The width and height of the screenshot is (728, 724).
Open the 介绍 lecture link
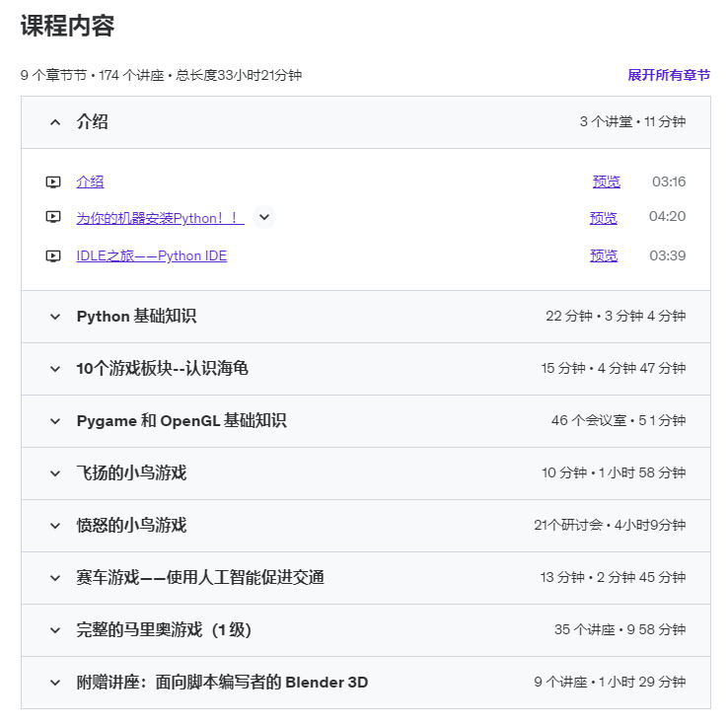(x=90, y=181)
